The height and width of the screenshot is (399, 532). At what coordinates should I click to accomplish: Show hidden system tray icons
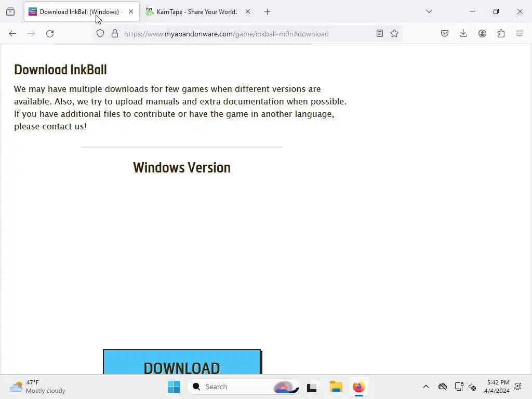pos(426,387)
